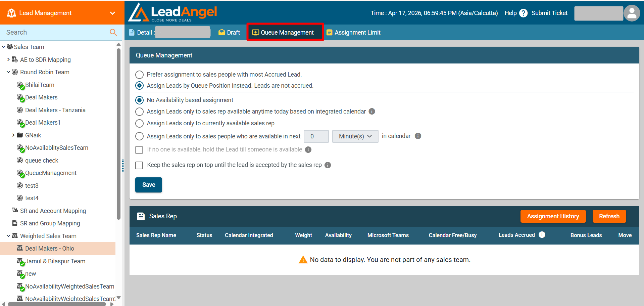This screenshot has height=306, width=644.
Task: Click the AE to SDR Mapping icon
Action: point(15,59)
